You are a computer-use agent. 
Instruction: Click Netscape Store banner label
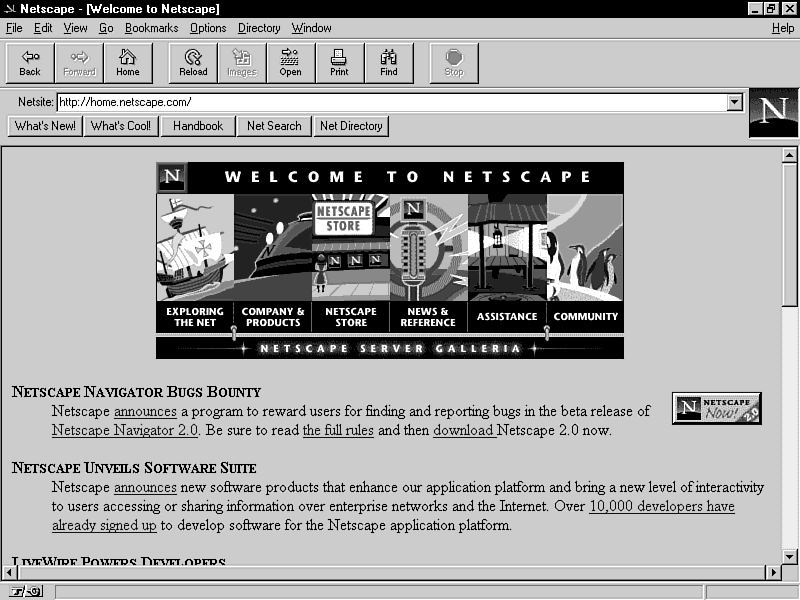[x=351, y=317]
